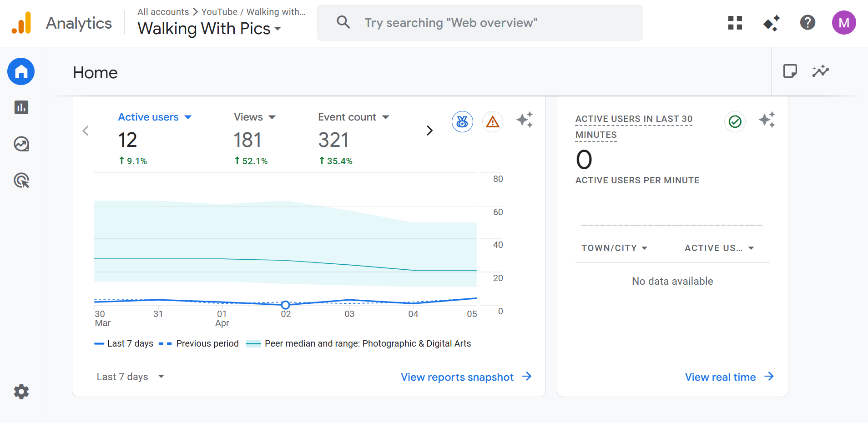This screenshot has height=423, width=868.
Task: Open Admin via the settings gear
Action: (x=21, y=392)
